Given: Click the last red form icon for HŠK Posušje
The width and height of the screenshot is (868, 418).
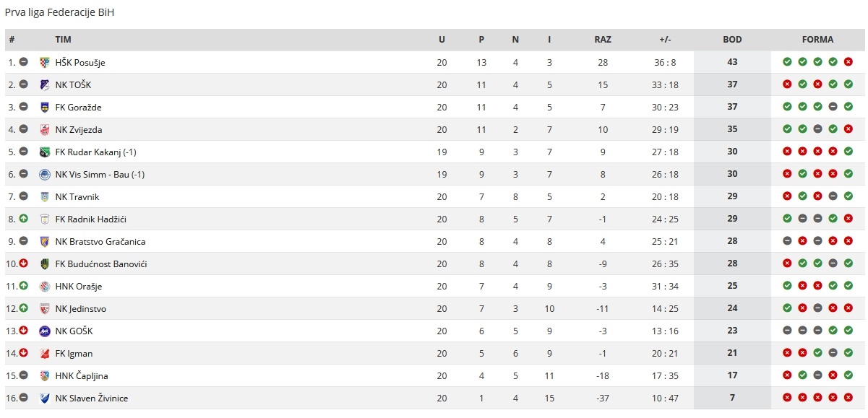Looking at the screenshot, I should (848, 62).
